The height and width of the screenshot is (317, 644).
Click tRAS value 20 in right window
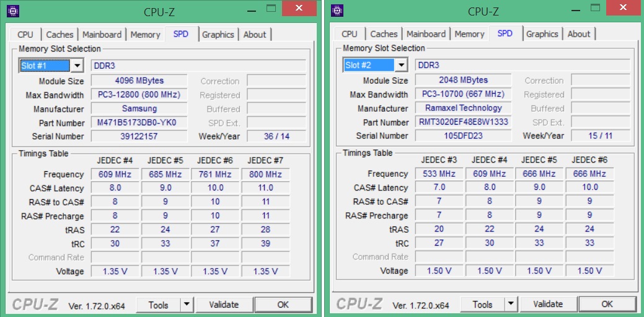click(x=439, y=229)
